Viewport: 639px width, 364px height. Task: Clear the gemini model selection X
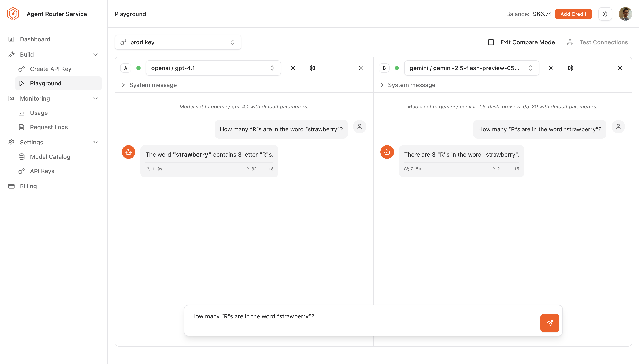coord(551,68)
